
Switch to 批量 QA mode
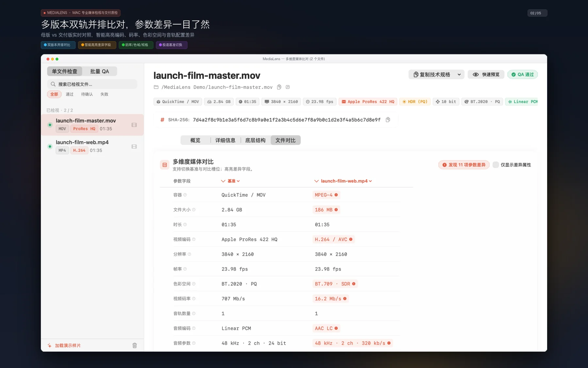tap(100, 71)
